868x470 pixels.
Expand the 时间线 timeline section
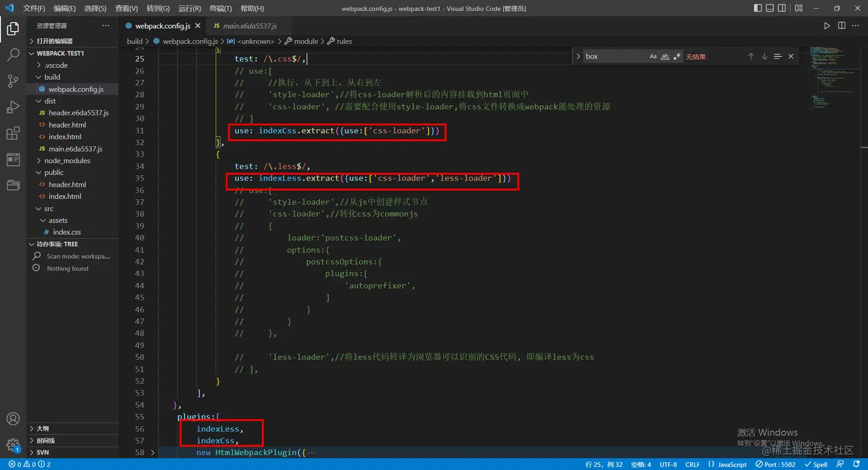tap(72, 441)
